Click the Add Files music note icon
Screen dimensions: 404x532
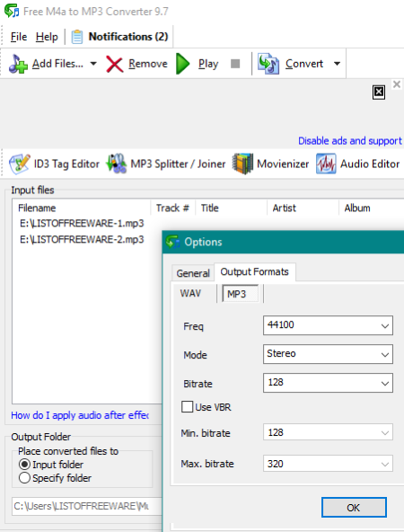point(18,64)
